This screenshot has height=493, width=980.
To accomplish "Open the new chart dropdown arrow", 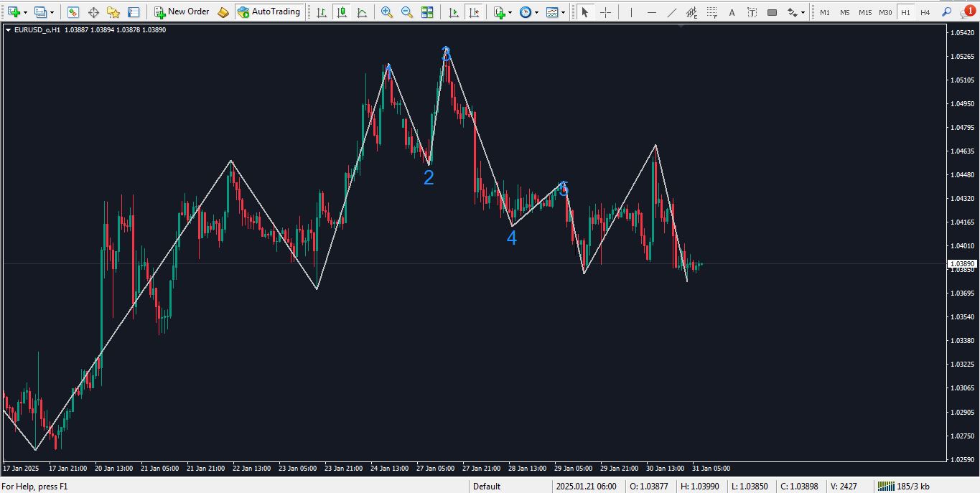I will click(25, 12).
